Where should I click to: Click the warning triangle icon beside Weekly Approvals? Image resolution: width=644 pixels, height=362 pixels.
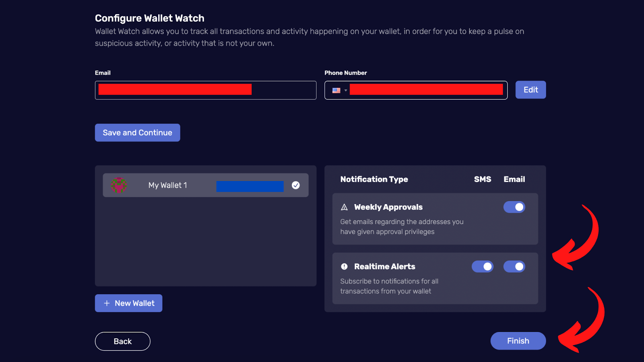pyautogui.click(x=344, y=207)
